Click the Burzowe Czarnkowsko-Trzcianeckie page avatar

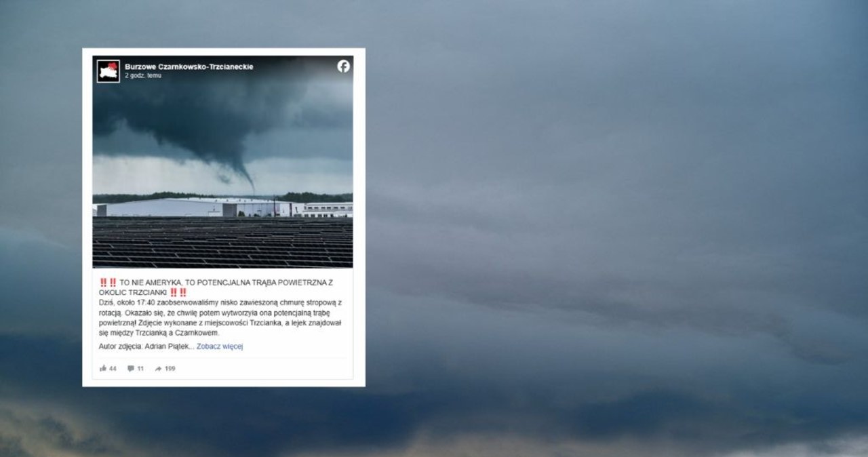tap(108, 71)
